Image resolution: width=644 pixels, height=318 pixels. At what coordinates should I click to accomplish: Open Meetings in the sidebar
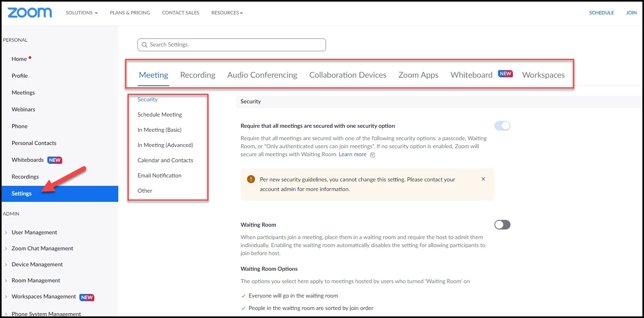click(x=23, y=93)
